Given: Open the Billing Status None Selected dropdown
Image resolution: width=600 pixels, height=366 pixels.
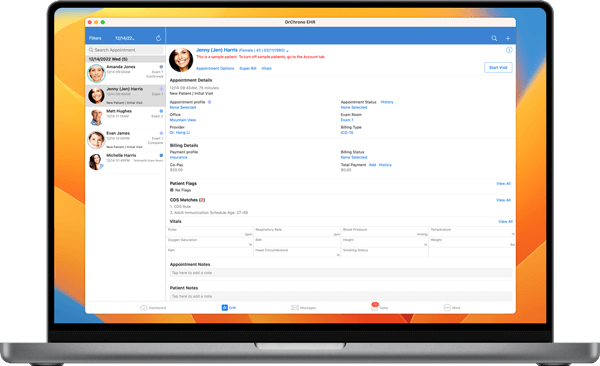Looking at the screenshot, I should [x=354, y=157].
